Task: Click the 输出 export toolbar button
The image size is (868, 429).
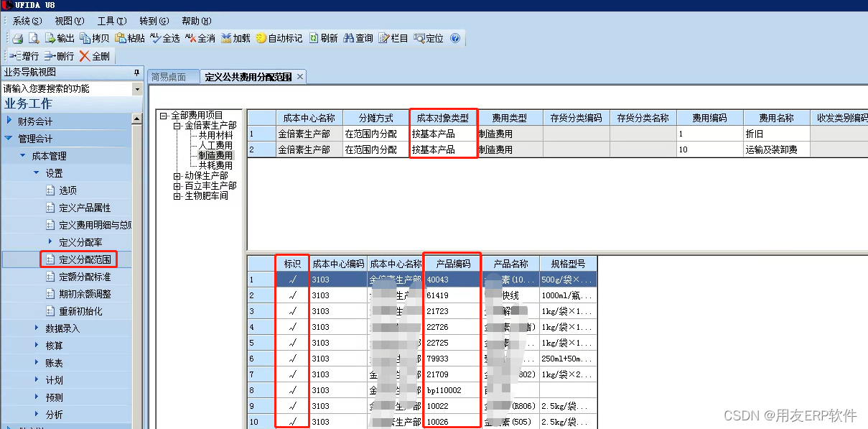Action: coord(60,39)
